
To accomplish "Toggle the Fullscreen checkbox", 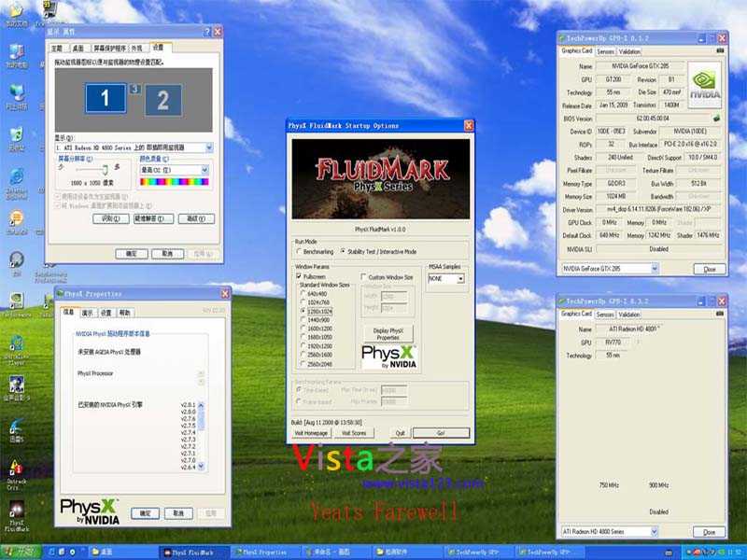I will (x=311, y=276).
